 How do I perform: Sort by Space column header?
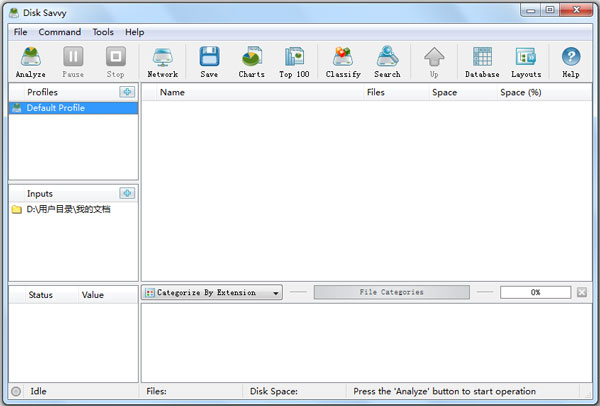point(462,92)
